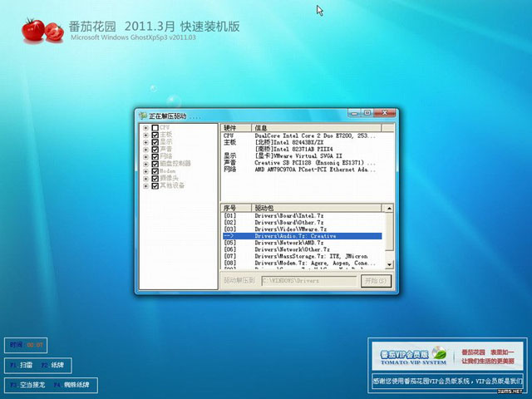Expand the Modem tree node
The height and width of the screenshot is (399, 532).
pos(145,172)
